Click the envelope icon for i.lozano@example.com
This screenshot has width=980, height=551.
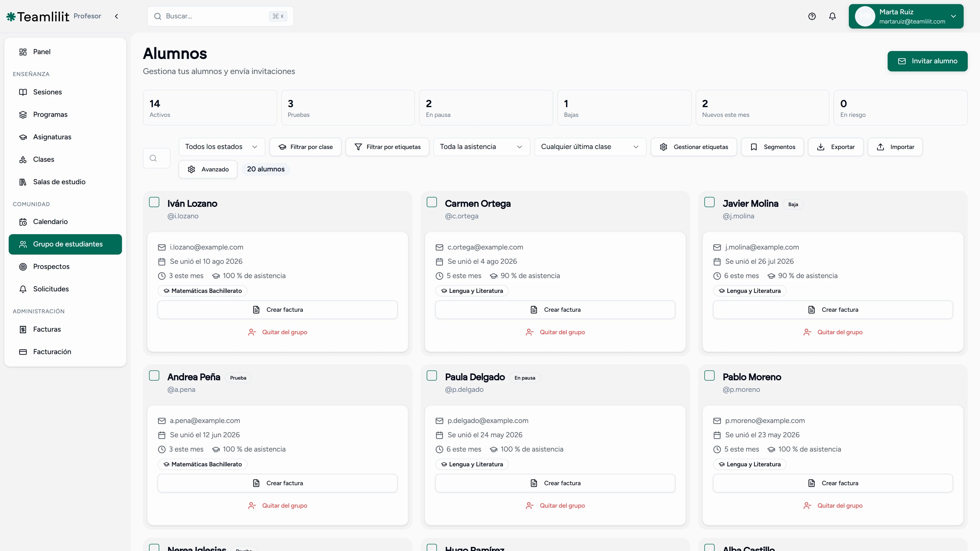(162, 247)
